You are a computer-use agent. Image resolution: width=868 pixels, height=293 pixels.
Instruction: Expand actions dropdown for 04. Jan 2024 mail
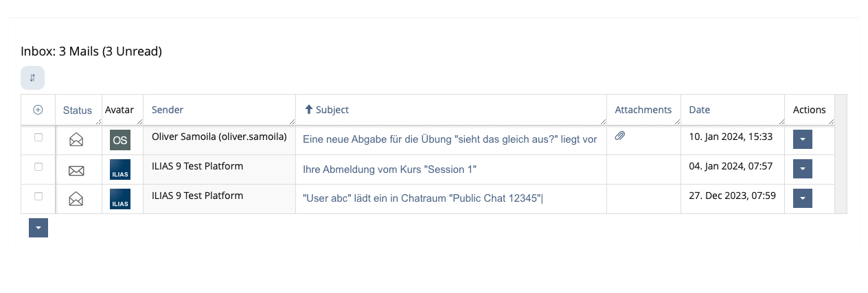pos(803,169)
